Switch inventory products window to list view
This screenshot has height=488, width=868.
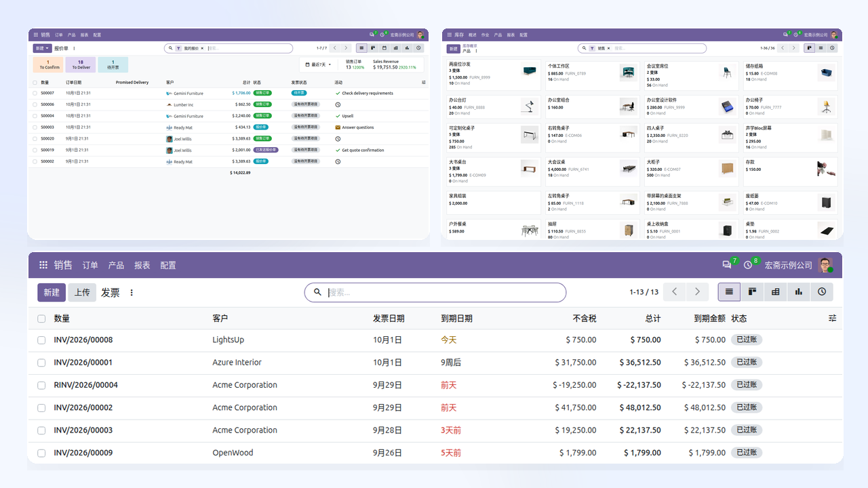coord(821,48)
